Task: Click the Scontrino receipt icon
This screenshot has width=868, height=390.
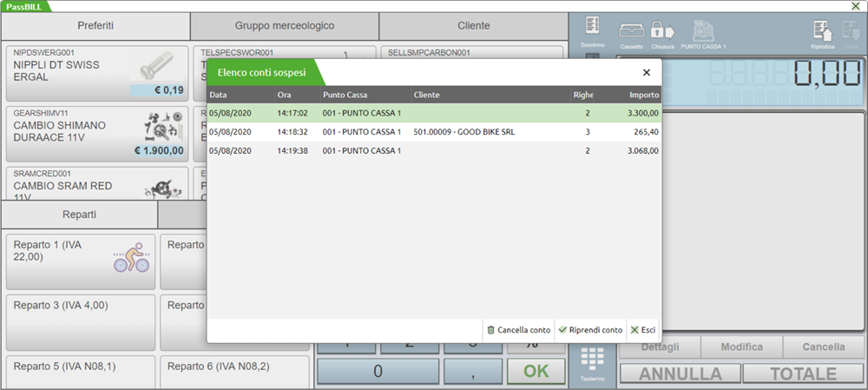Action: [x=594, y=30]
